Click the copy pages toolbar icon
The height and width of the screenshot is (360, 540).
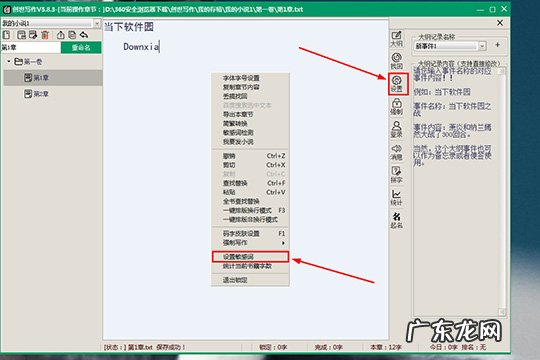point(72,34)
